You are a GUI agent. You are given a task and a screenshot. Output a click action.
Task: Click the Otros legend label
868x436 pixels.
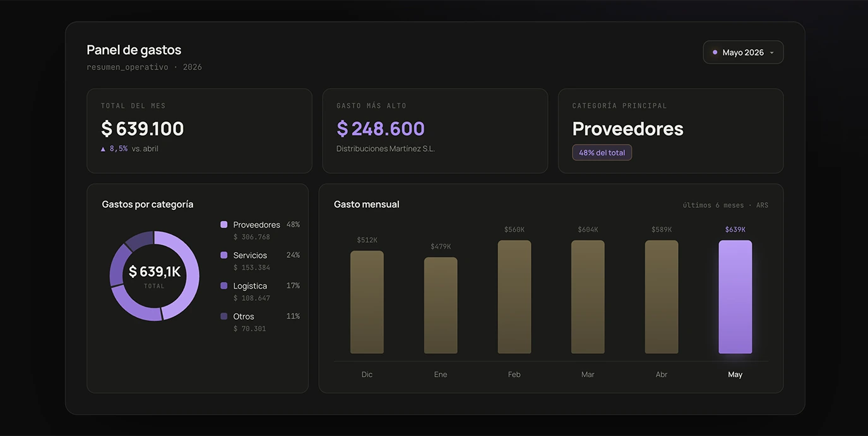click(244, 317)
